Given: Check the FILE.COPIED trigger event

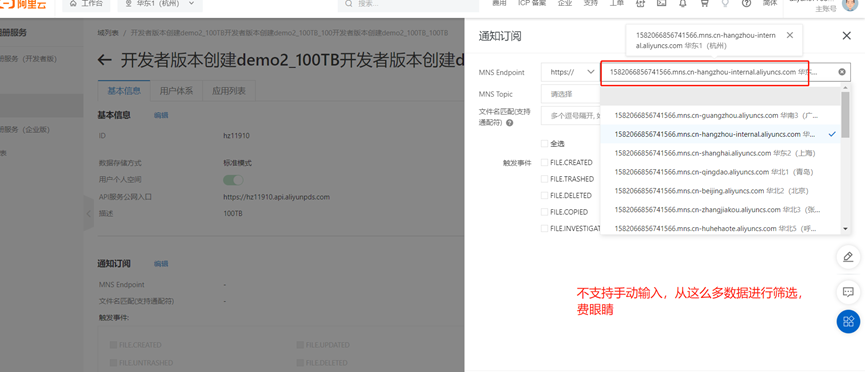Looking at the screenshot, I should point(544,212).
